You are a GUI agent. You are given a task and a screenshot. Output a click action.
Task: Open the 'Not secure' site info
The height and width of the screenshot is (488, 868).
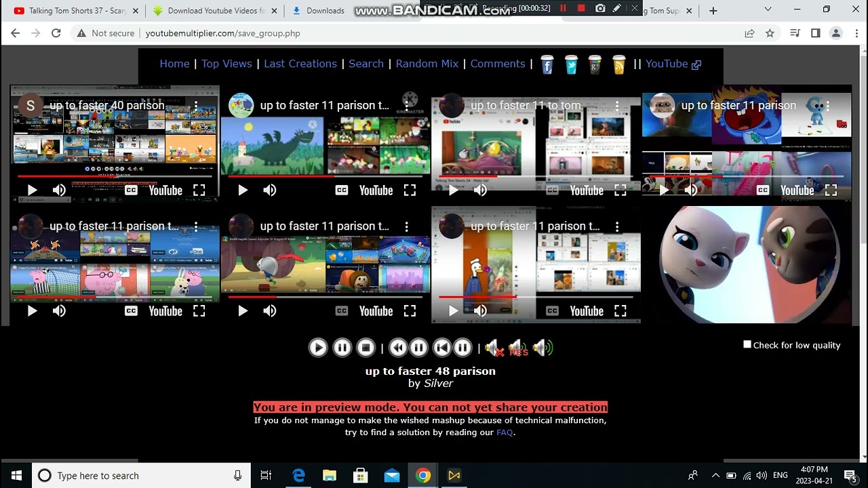coord(105,33)
